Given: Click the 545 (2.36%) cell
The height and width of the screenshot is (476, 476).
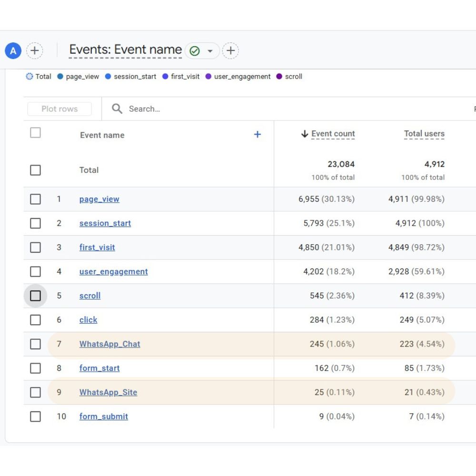Looking at the screenshot, I should (x=332, y=296).
